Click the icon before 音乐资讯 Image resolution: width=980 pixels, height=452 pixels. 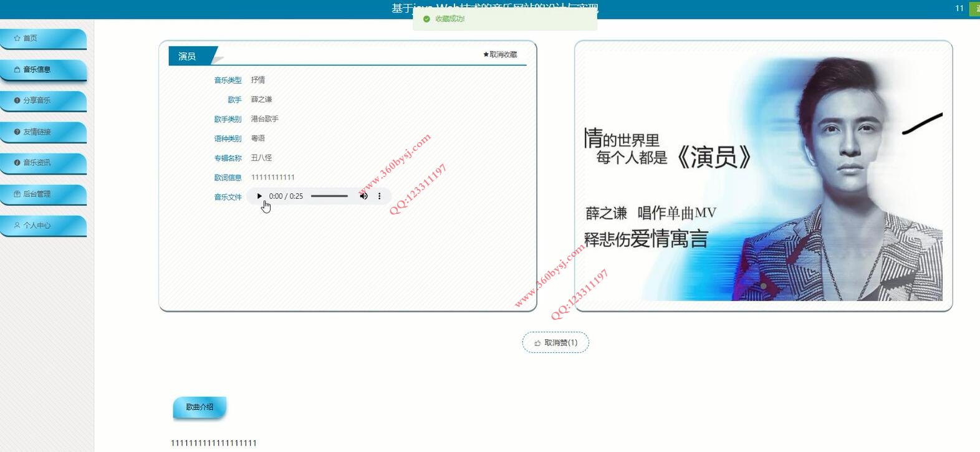17,163
